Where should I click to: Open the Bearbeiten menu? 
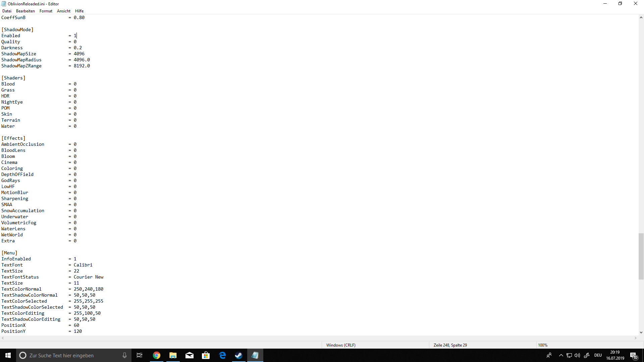[x=25, y=11]
